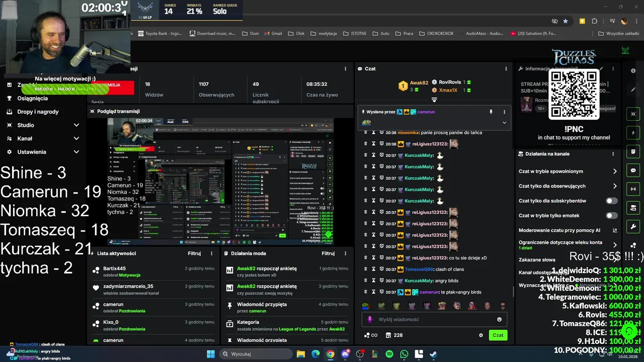
Task: Click the RoviRovis name in gift leaderboard
Action: coord(450,82)
